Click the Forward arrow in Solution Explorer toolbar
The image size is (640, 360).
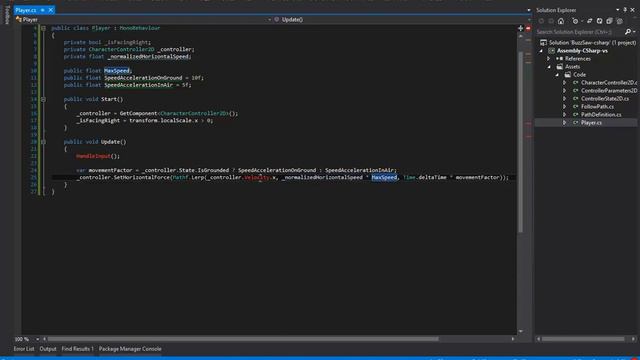pyautogui.click(x=551, y=21)
